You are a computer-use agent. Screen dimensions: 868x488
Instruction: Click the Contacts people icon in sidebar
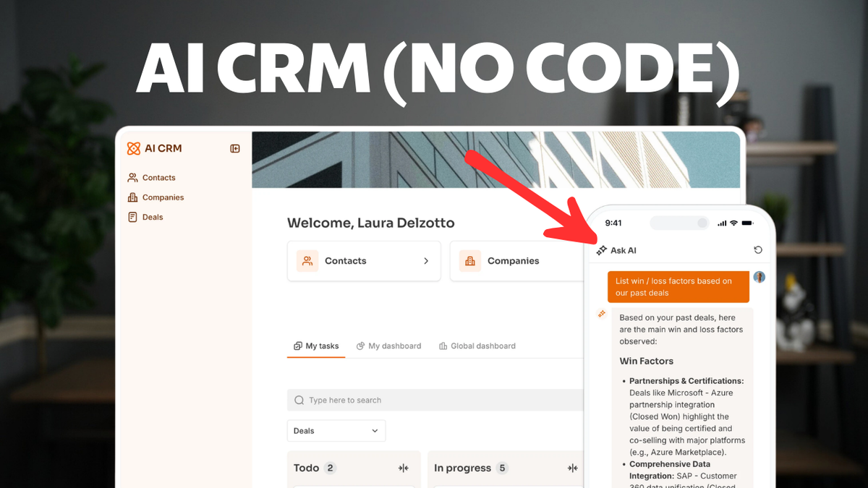click(x=132, y=177)
